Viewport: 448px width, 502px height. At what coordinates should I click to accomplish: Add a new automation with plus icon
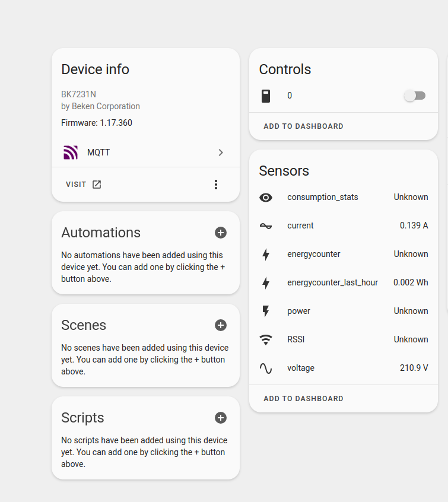[221, 233]
